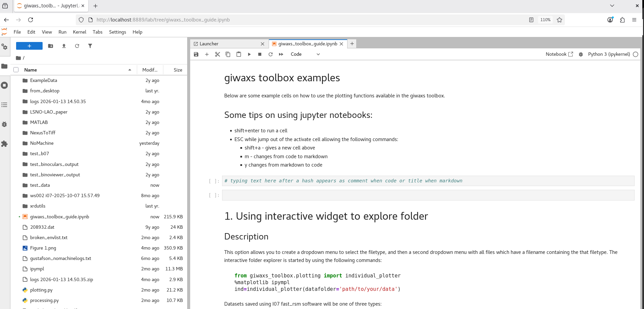Open Property Inspector gears icon
The width and height of the screenshot is (644, 309).
[4, 47]
